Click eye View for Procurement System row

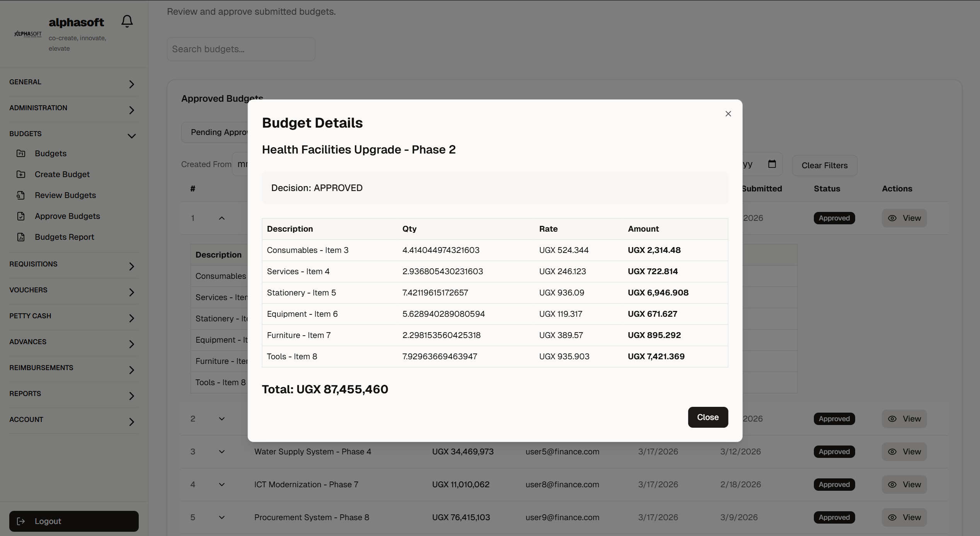[x=904, y=517]
